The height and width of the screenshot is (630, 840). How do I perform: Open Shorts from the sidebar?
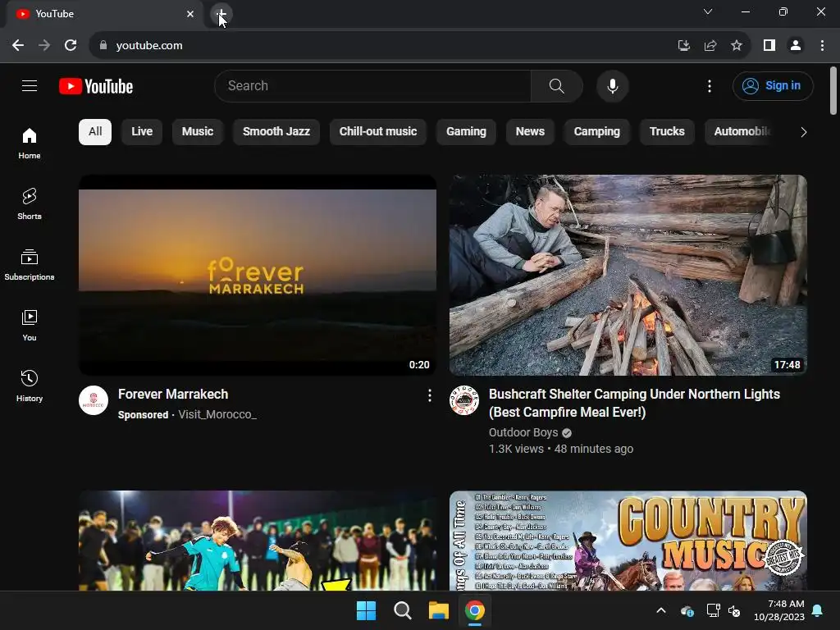pos(30,204)
